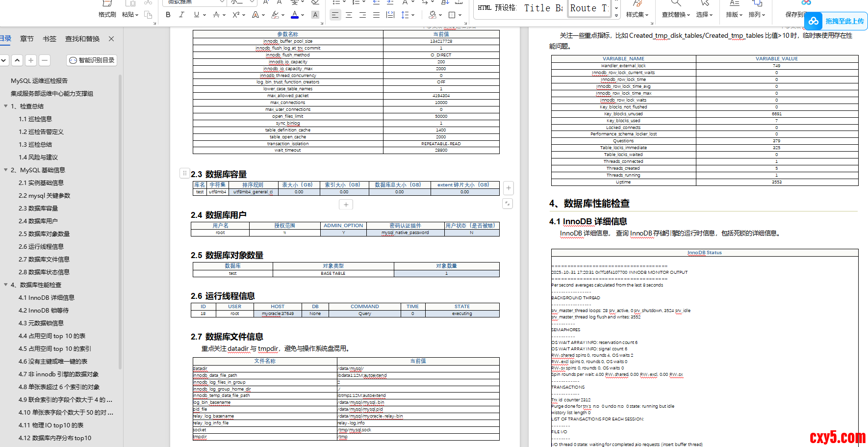Click the resize handle of the 数据库容量 table
This screenshot has height=447, width=868.
[508, 204]
